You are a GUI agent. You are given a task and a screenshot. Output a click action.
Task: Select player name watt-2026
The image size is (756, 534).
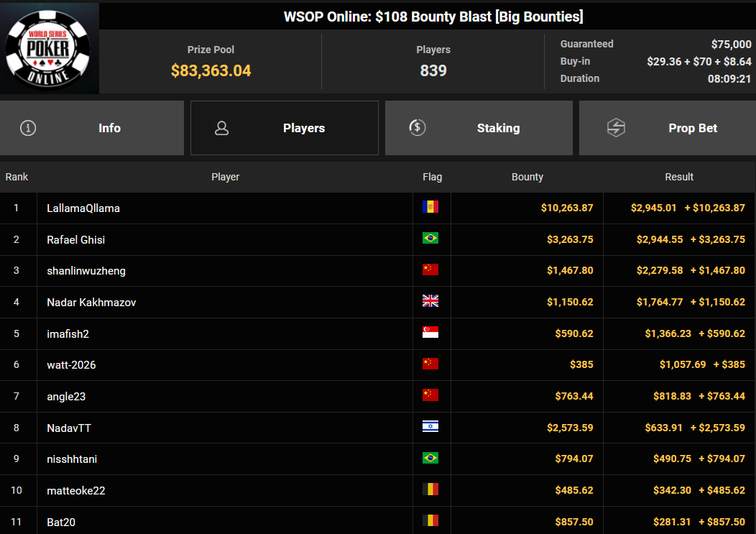pos(71,365)
